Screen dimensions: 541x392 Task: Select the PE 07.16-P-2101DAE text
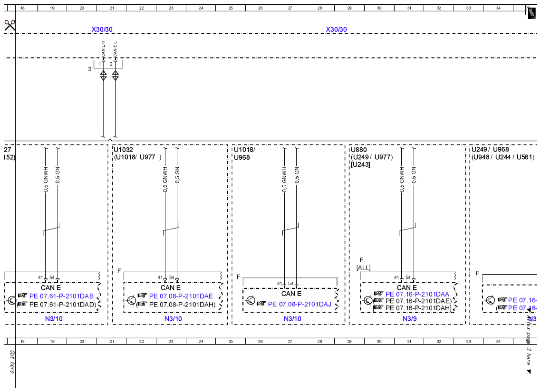coord(418,301)
